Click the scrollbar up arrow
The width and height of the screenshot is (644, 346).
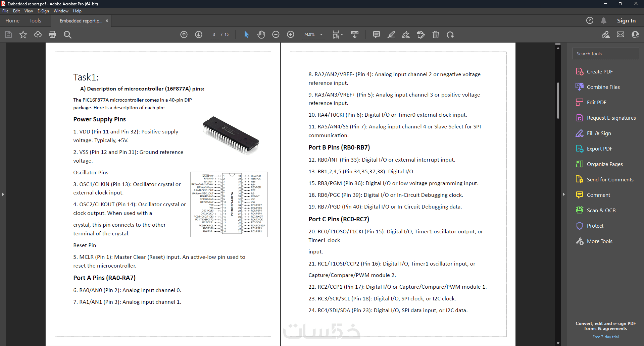coord(558,48)
